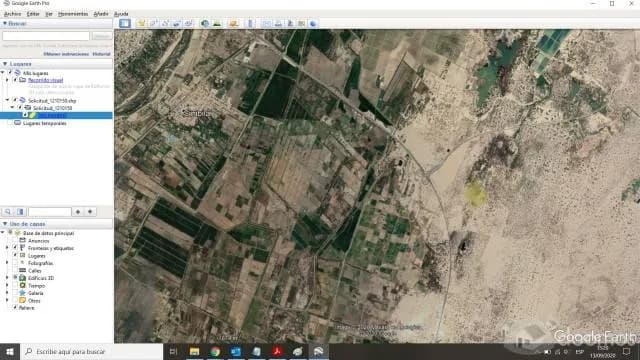Select the Add Image Overlay tool

tap(177, 23)
